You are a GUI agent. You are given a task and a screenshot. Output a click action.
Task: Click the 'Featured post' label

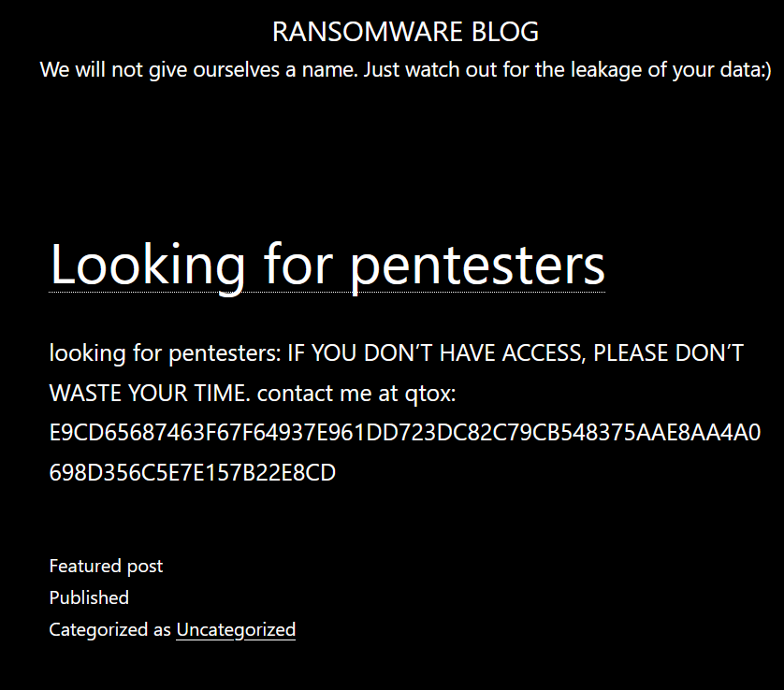coord(106,566)
